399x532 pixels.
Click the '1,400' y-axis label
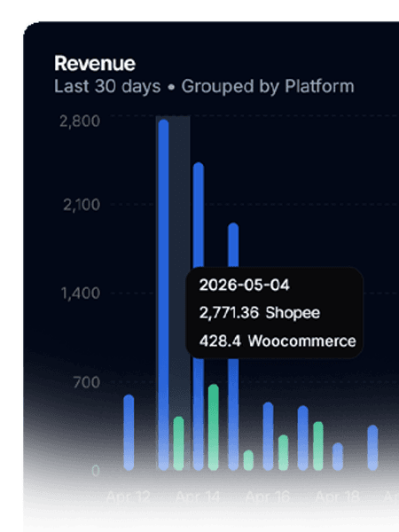coord(81,293)
